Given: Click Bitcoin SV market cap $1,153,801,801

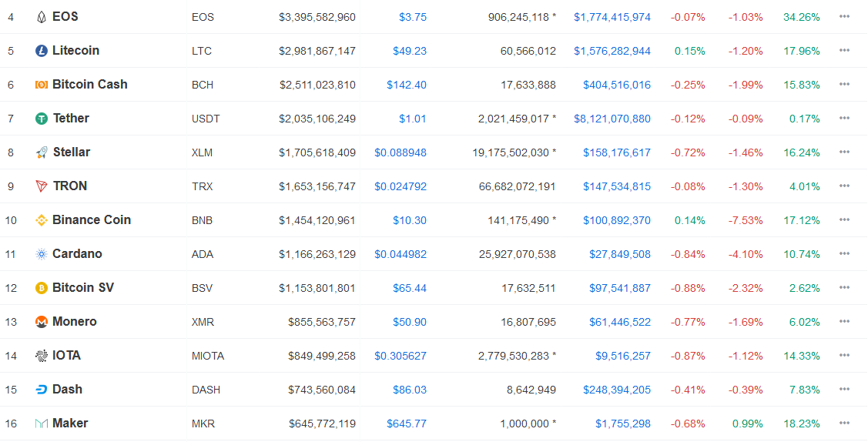Looking at the screenshot, I should 317,288.
